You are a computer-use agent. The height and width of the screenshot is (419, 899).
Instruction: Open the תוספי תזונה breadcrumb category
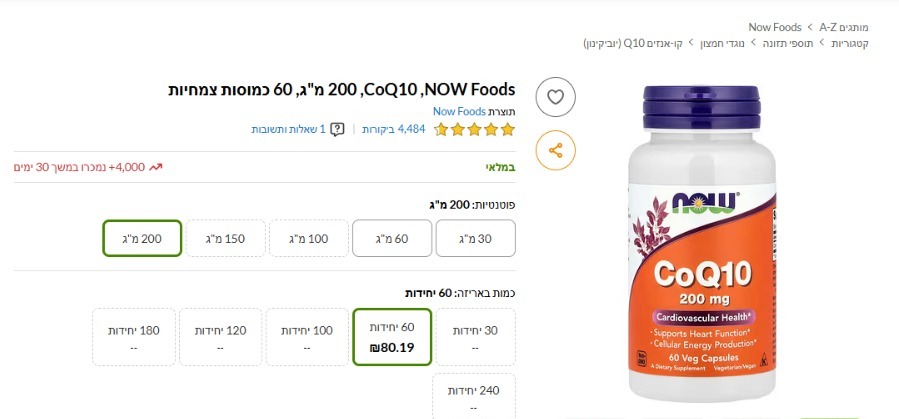[x=787, y=44]
